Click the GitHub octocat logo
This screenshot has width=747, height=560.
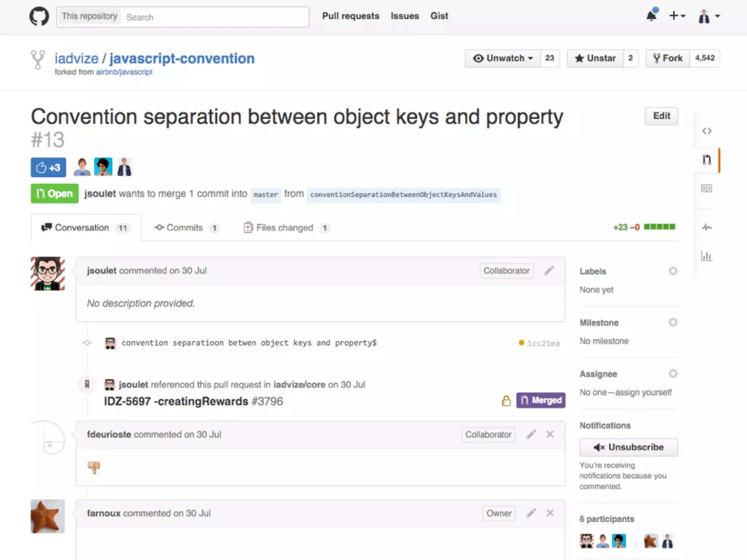39,16
